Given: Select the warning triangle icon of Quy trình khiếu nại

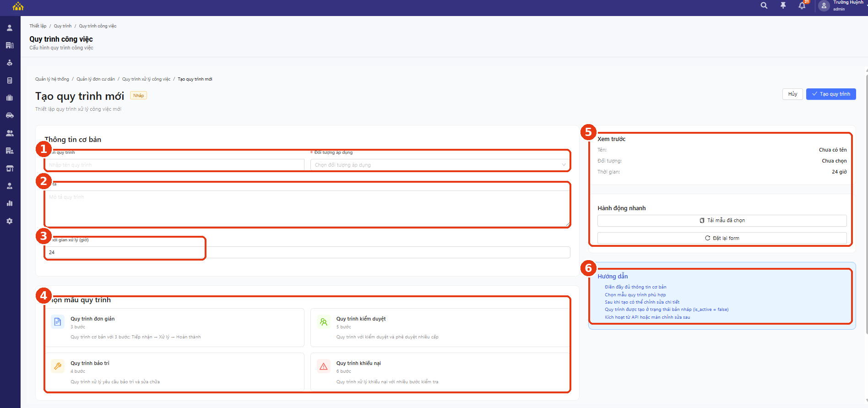Looking at the screenshot, I should (324, 366).
